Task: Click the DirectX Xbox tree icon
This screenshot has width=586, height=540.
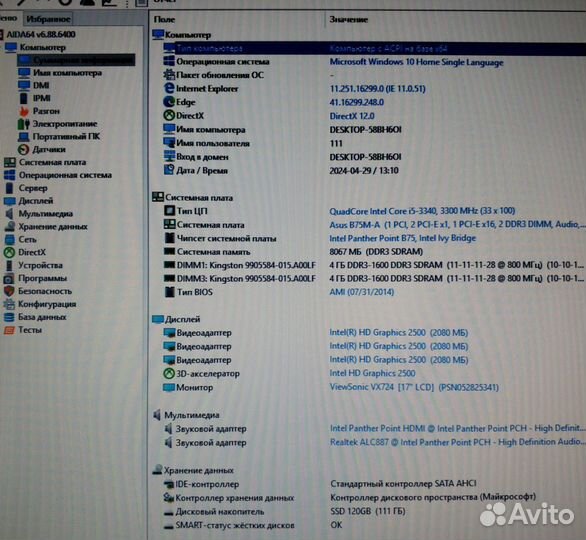Action: tap(9, 253)
